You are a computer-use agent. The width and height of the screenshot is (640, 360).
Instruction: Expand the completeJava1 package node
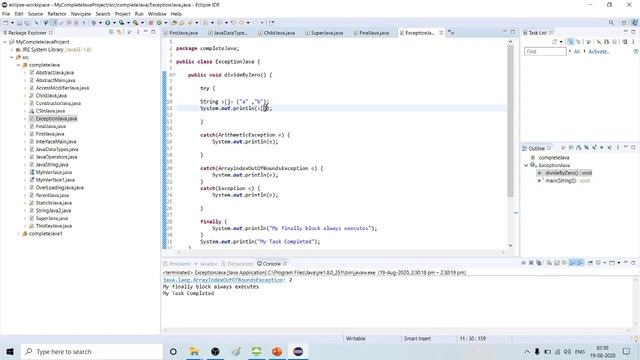18,234
